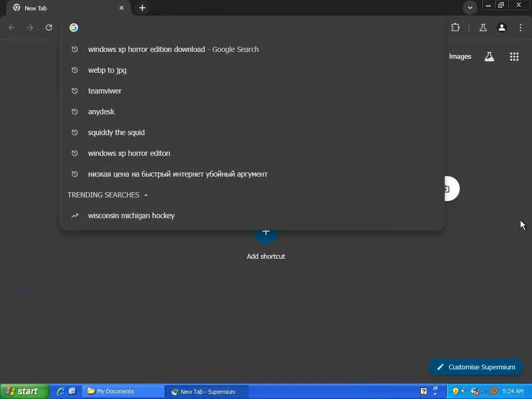Open the Extensions puzzle-piece menu
Viewport: 532px width, 399px height.
click(455, 28)
